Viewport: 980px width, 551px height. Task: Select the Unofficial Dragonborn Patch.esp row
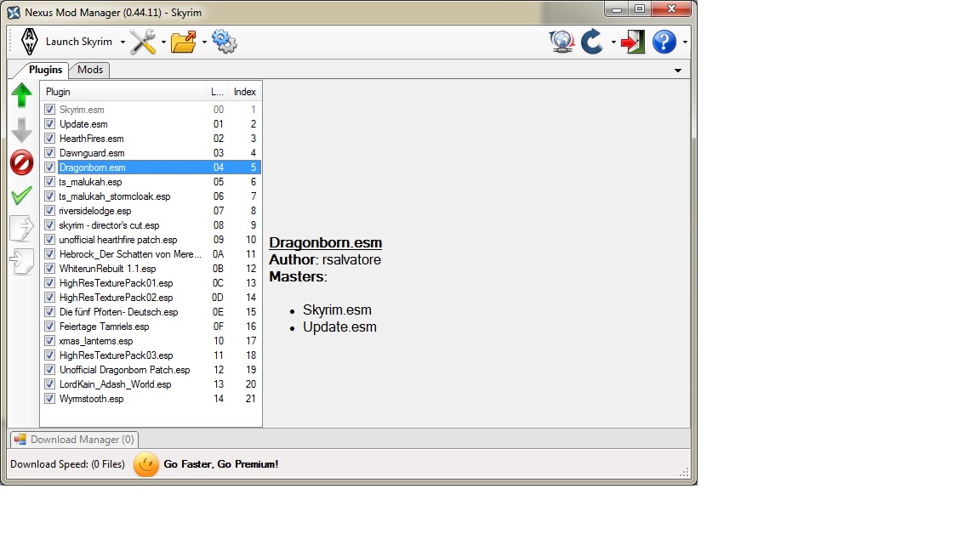(x=124, y=370)
